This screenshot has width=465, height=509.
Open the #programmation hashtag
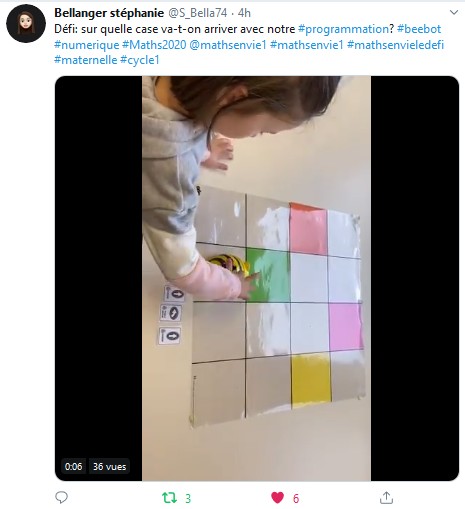click(x=343, y=29)
